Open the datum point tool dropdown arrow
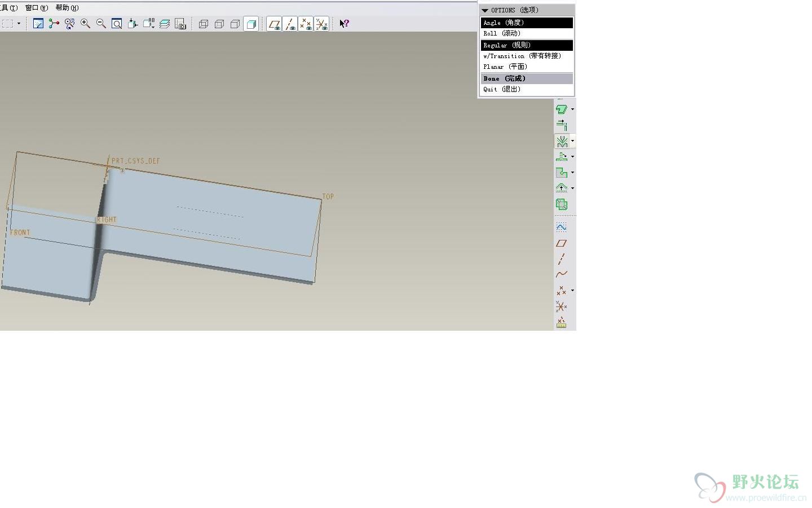The height and width of the screenshot is (508, 812). tap(573, 291)
